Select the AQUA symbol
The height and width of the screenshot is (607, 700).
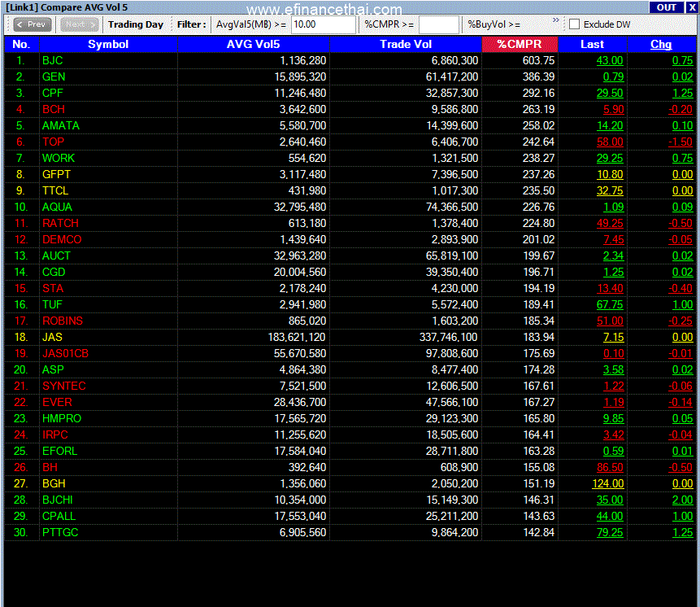pos(57,207)
